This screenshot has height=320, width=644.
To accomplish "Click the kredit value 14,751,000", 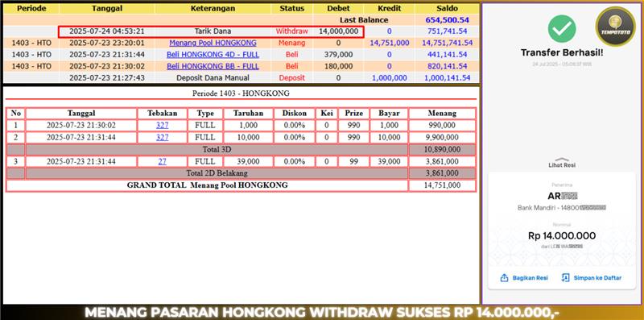I will (390, 43).
